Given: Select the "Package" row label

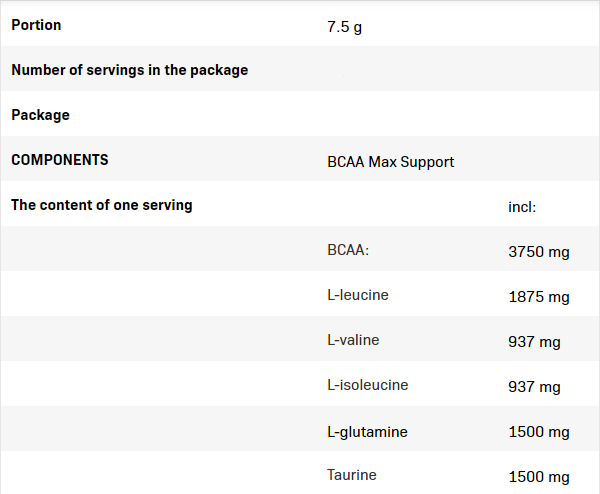Looking at the screenshot, I should coord(40,115).
